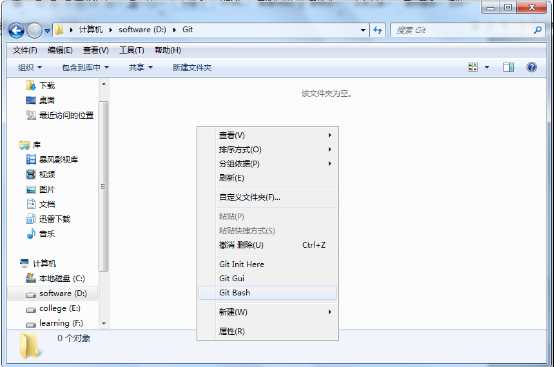Open the 查看(V) menu in menu bar
The width and height of the screenshot is (554, 367).
[96, 51]
